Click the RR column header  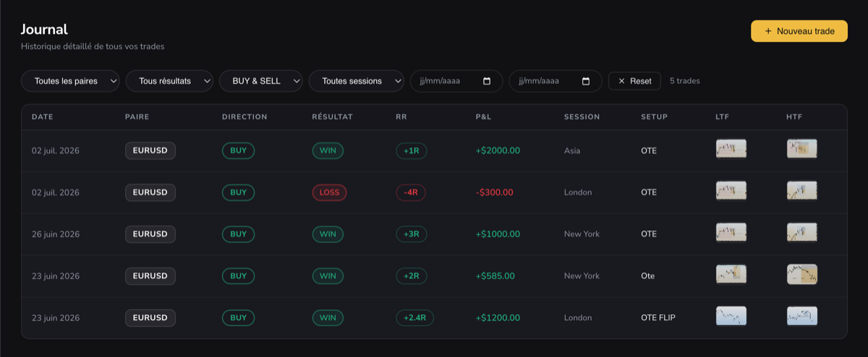pyautogui.click(x=401, y=117)
